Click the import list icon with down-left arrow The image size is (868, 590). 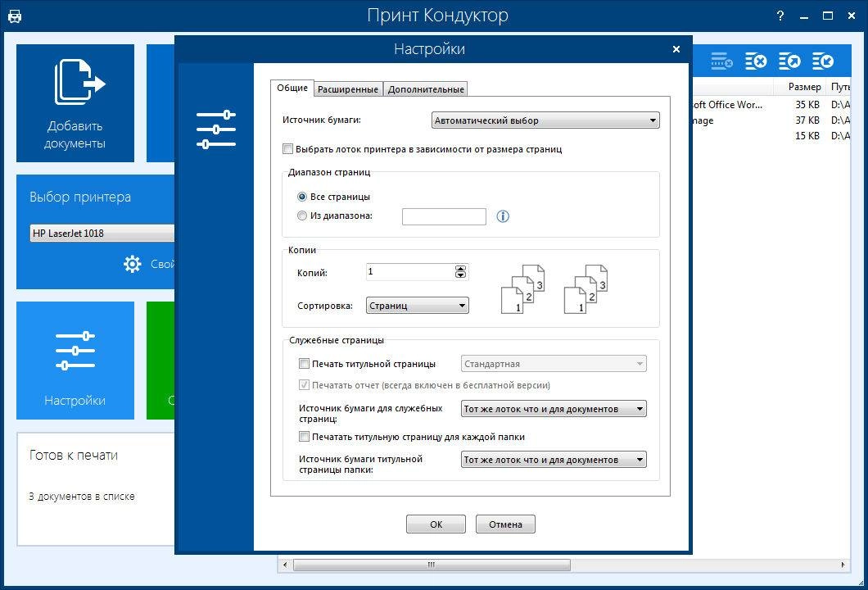[x=823, y=61]
